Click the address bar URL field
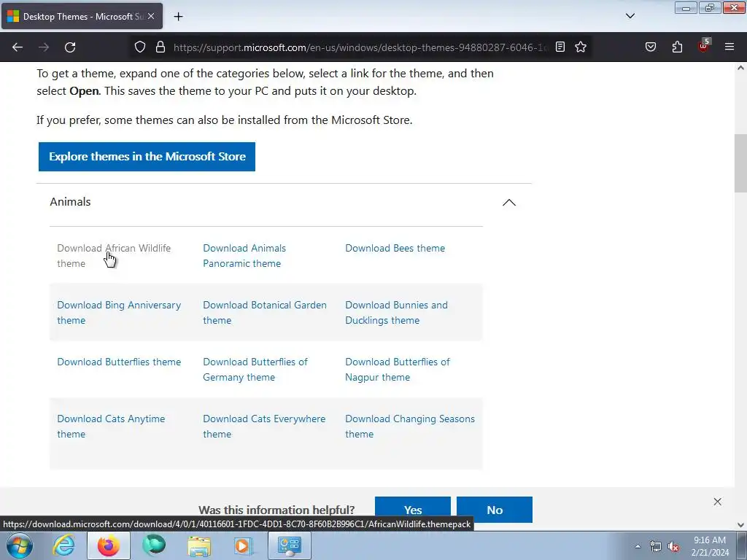Screen dimensions: 747x560 pos(360,47)
